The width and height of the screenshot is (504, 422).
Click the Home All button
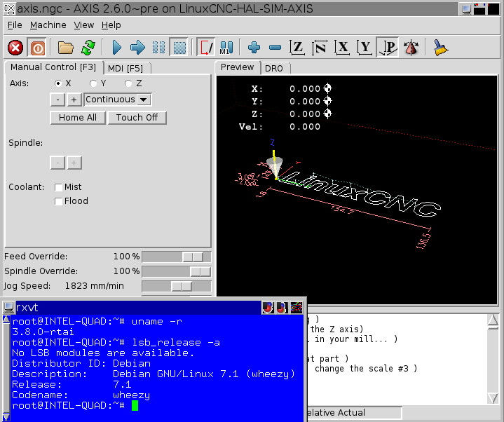click(78, 118)
